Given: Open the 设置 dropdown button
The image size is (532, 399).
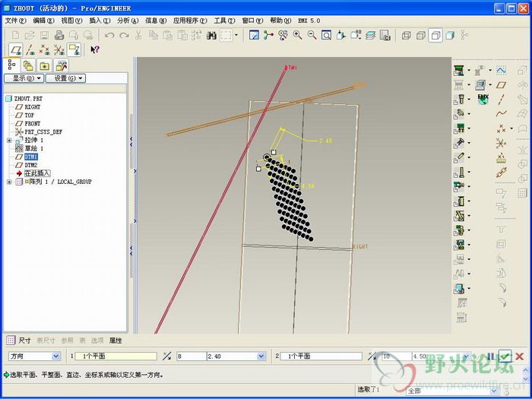Looking at the screenshot, I should 65,78.
